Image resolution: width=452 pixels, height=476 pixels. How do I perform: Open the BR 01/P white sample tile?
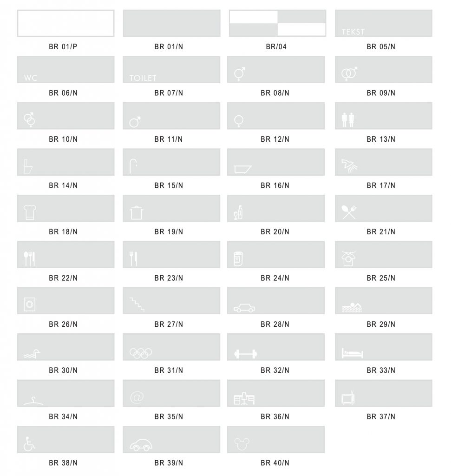pyautogui.click(x=66, y=23)
